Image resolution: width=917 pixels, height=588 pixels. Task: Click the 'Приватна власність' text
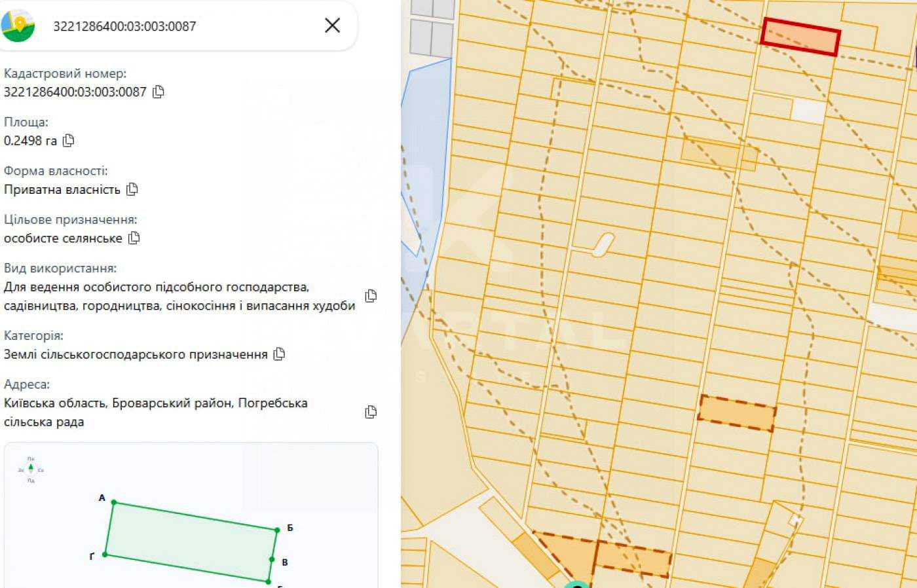[x=62, y=189]
